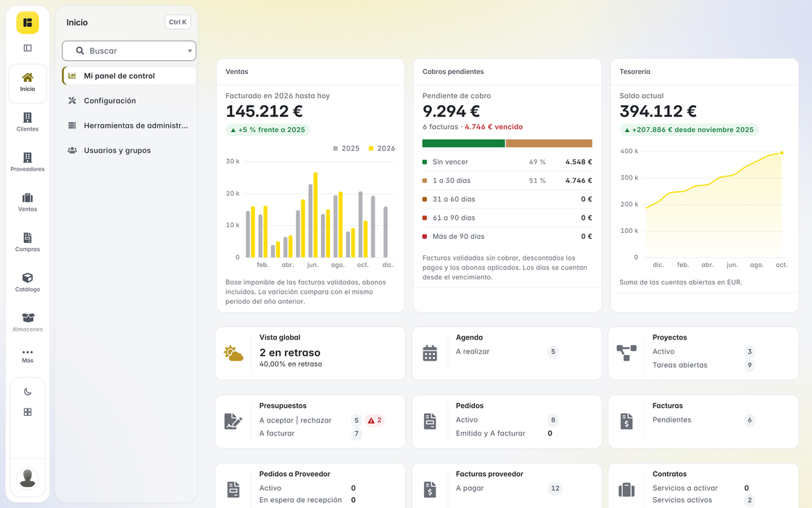Open Presupuestos A facturar count 7
Viewport: 812px width, 508px height.
point(356,433)
